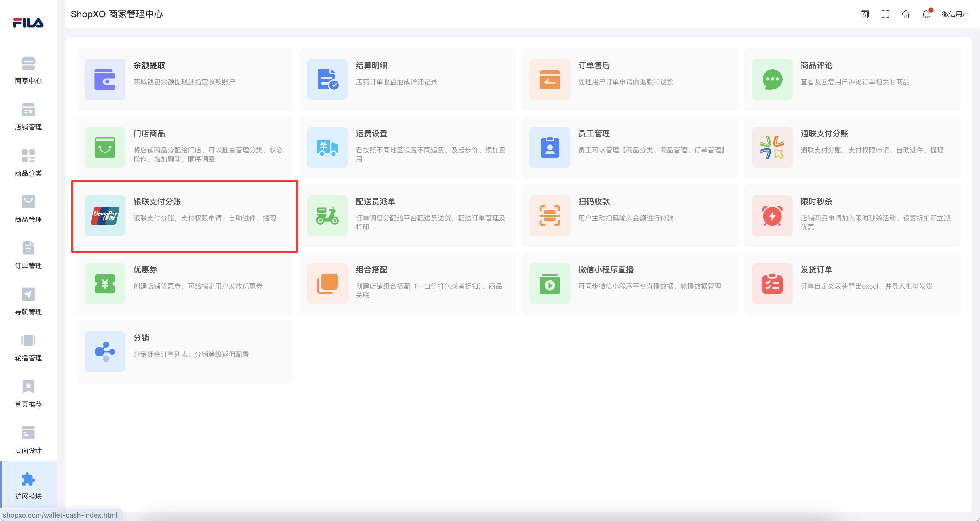Click the language translate icon in header
Viewport: 980px width, 521px height.
[x=864, y=14]
